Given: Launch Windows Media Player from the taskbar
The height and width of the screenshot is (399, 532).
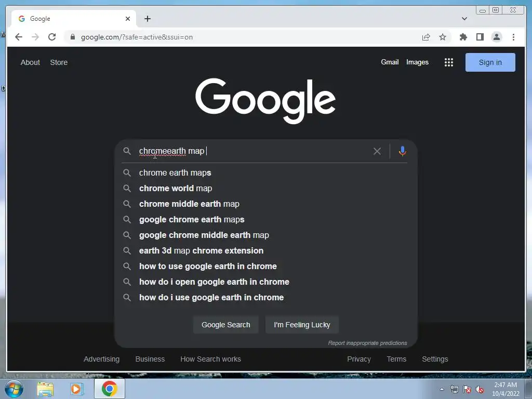Looking at the screenshot, I should (x=77, y=389).
